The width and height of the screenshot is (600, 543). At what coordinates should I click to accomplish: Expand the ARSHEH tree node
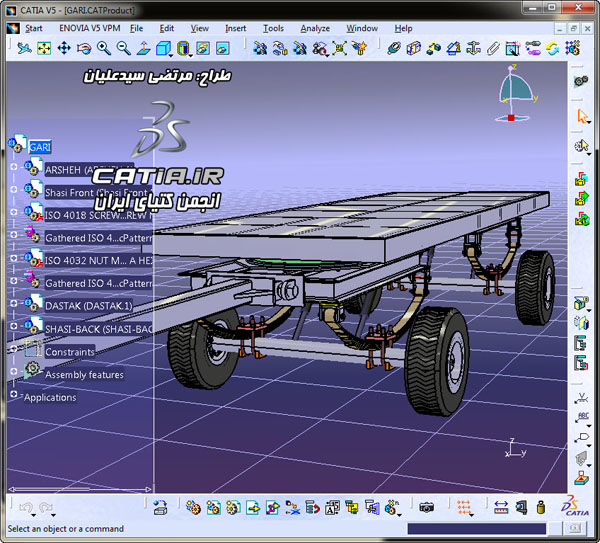(x=14, y=166)
